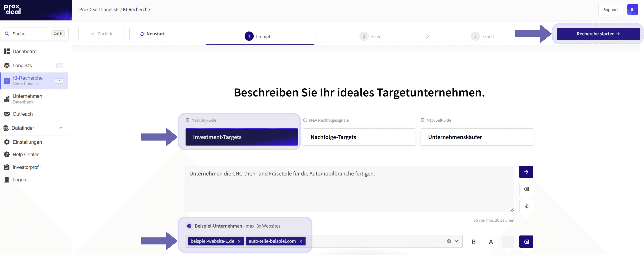Select the Filter step tab

(370, 36)
